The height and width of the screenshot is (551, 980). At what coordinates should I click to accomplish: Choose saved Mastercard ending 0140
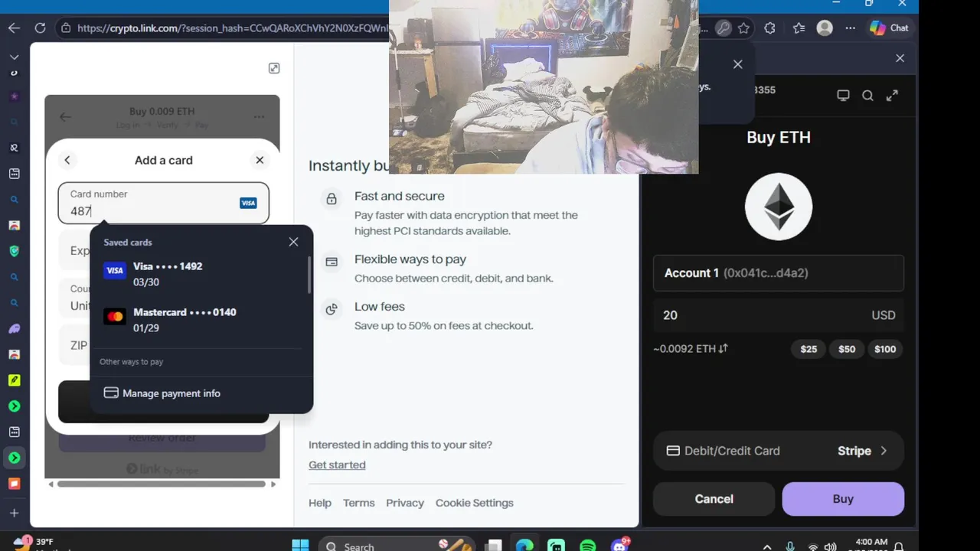click(x=199, y=320)
